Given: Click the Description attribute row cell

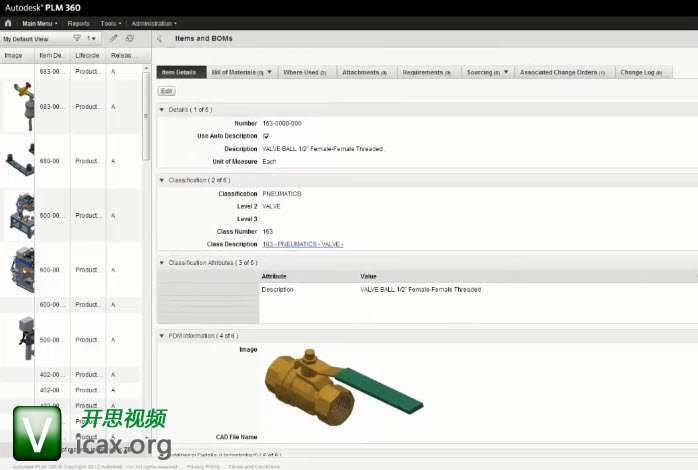Looking at the screenshot, I should 277,290.
